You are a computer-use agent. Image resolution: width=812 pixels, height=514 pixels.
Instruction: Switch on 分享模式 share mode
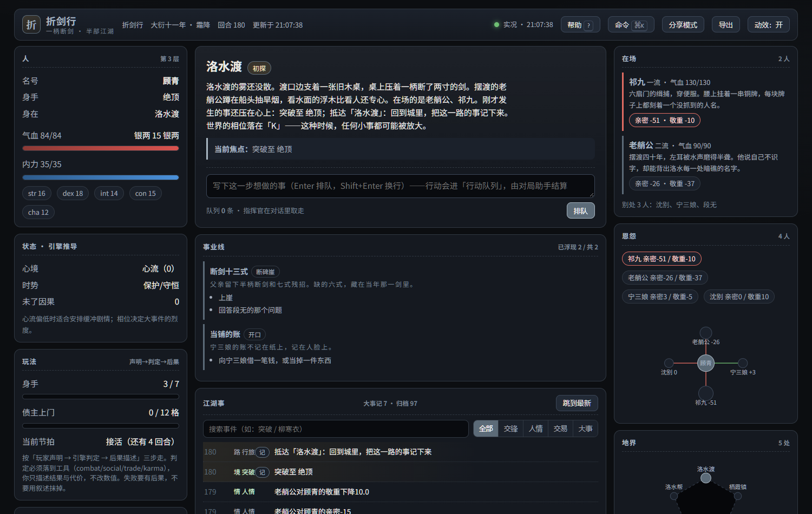(683, 25)
